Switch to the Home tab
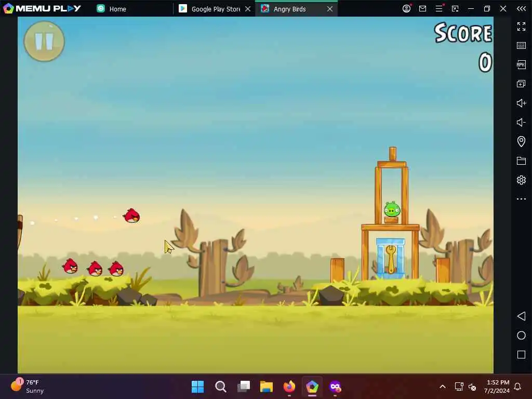Screen dimensions: 532x399 tap(112, 9)
